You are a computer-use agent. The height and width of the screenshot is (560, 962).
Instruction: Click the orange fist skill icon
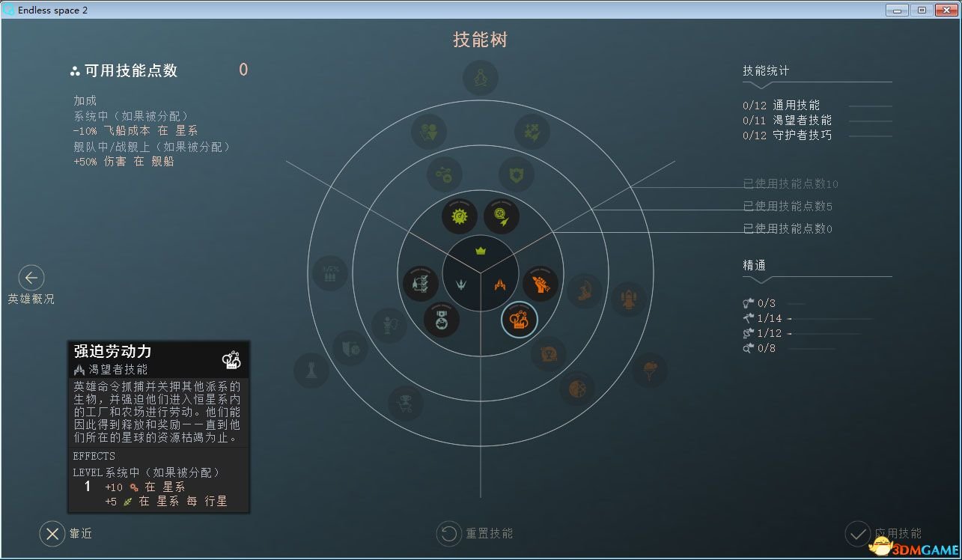540,282
